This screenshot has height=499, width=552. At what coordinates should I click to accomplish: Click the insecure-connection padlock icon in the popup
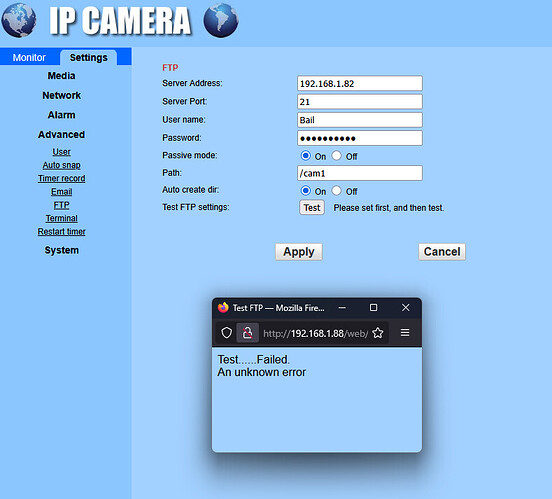(247, 333)
